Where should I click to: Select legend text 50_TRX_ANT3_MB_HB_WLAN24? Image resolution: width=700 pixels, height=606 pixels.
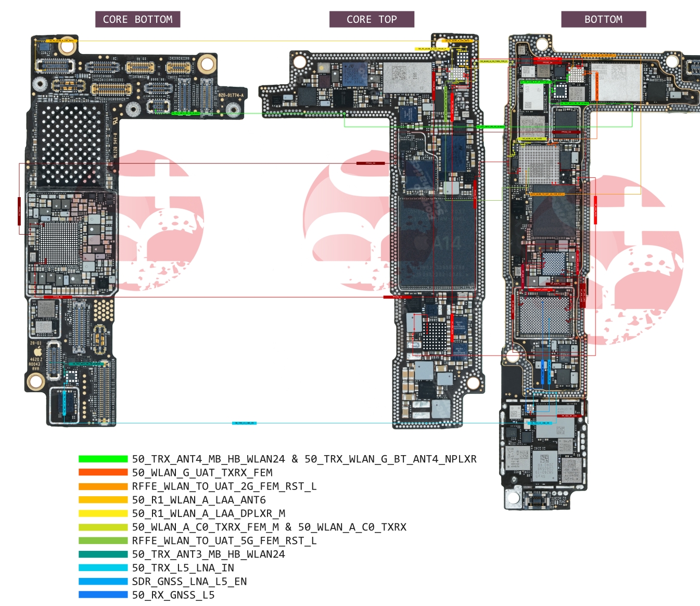(x=209, y=554)
